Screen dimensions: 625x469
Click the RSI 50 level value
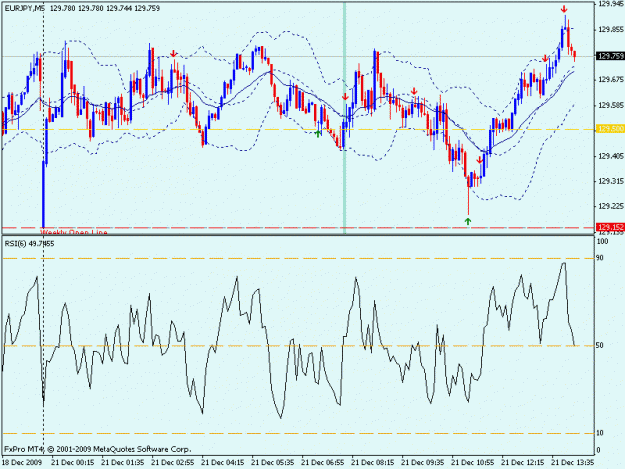pyautogui.click(x=599, y=345)
